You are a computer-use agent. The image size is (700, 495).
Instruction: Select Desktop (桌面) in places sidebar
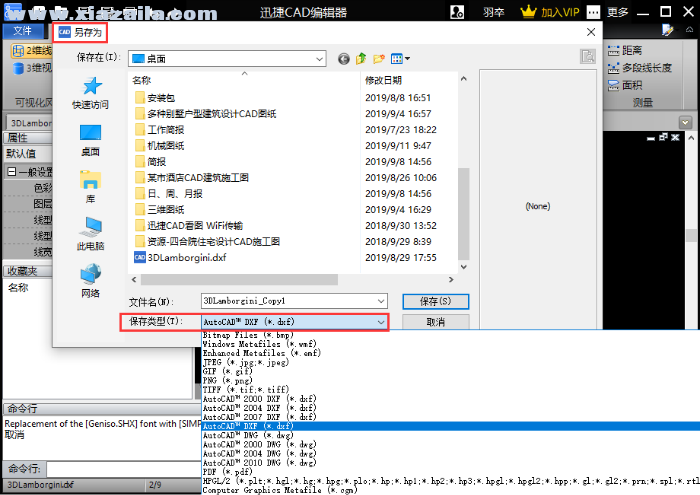[x=90, y=140]
